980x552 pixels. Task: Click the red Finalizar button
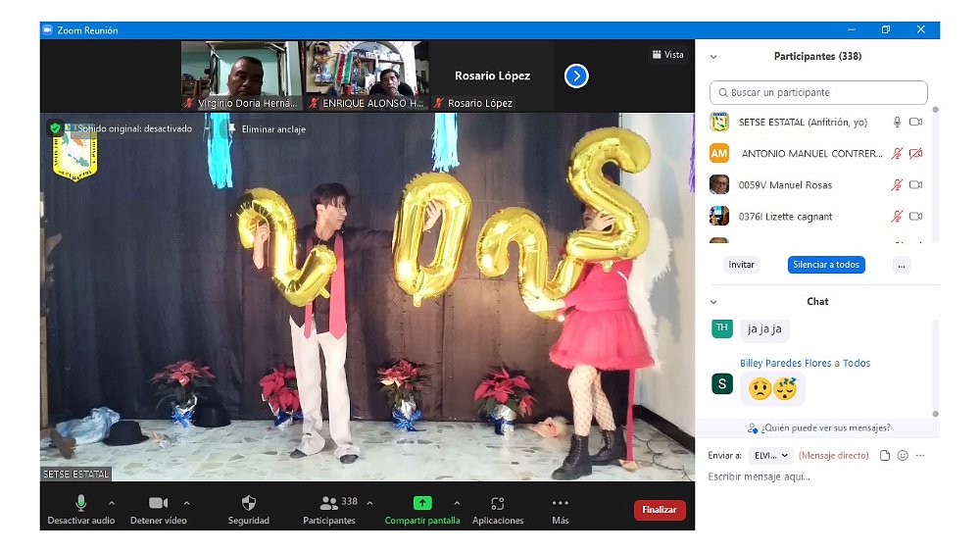(660, 510)
